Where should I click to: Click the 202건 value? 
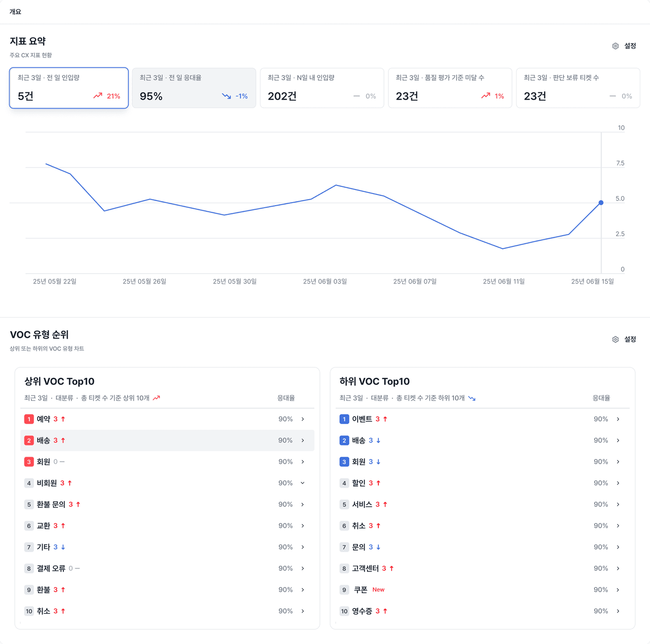(x=282, y=96)
